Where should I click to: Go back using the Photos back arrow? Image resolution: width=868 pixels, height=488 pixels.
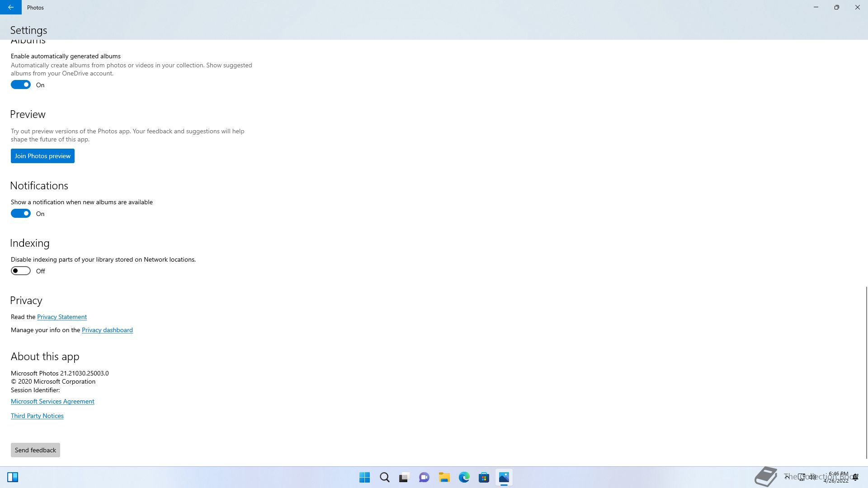pyautogui.click(x=10, y=7)
